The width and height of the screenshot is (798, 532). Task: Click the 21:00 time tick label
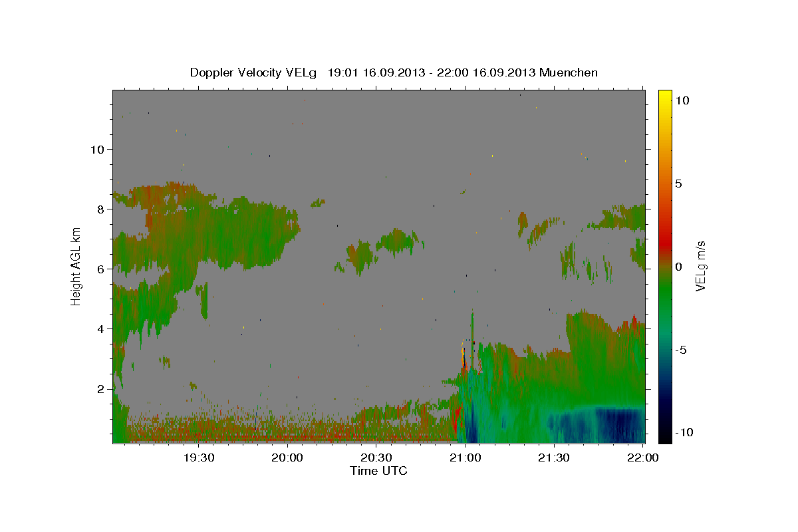[x=465, y=458]
